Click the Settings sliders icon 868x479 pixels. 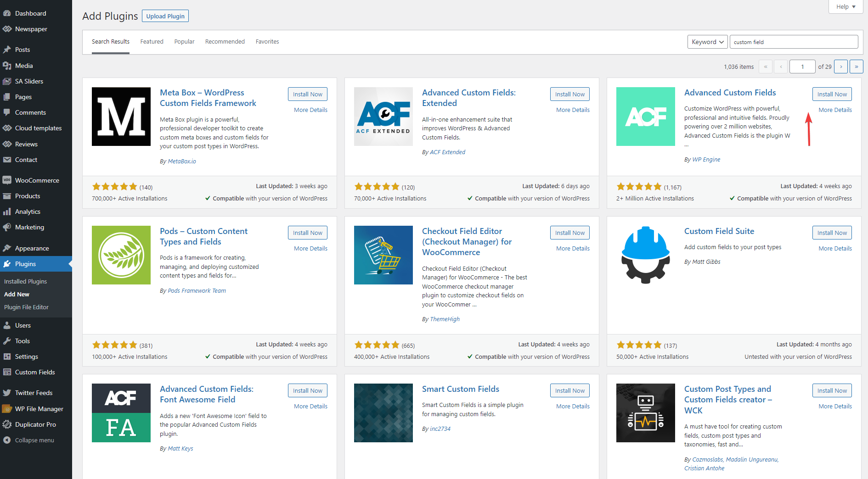(x=7, y=356)
